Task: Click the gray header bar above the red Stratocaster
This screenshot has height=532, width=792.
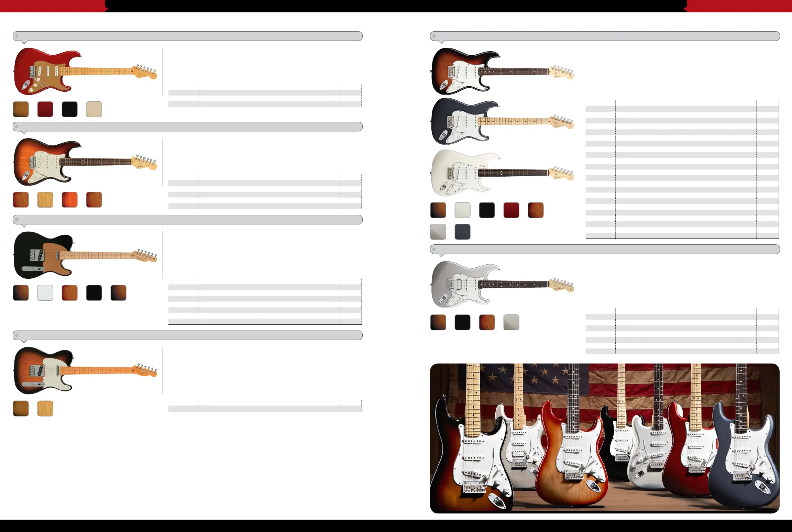Action: coord(188,36)
